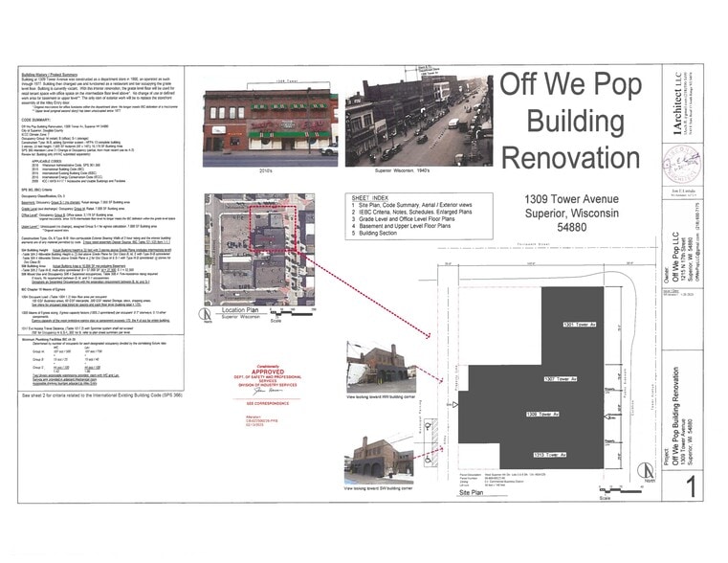Click the "Site Plan" drawing title
Viewport: 728px width, 563px height.
tap(471, 492)
